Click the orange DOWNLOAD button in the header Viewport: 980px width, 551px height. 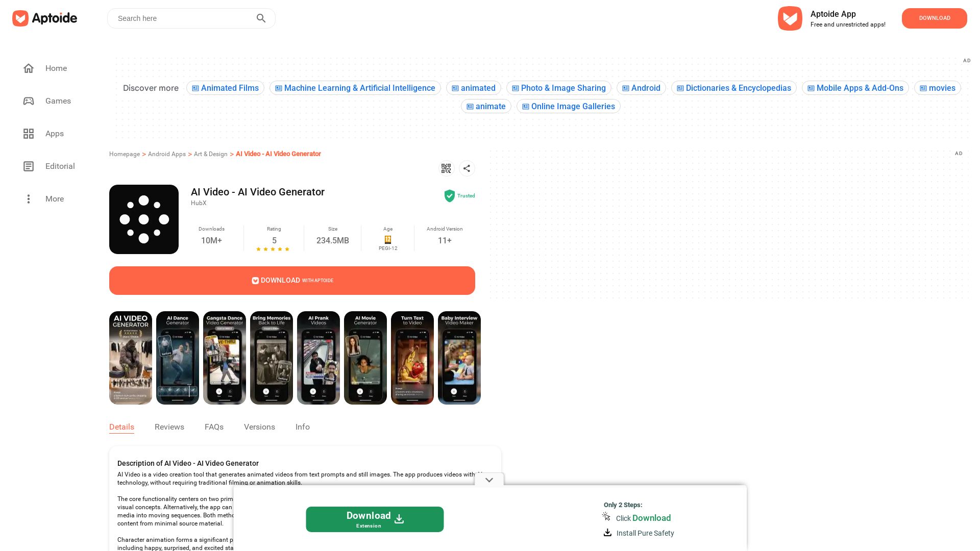pyautogui.click(x=935, y=18)
